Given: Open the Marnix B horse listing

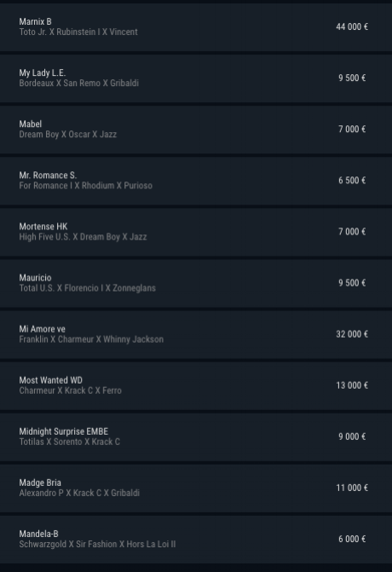Looking at the screenshot, I should click(196, 27).
